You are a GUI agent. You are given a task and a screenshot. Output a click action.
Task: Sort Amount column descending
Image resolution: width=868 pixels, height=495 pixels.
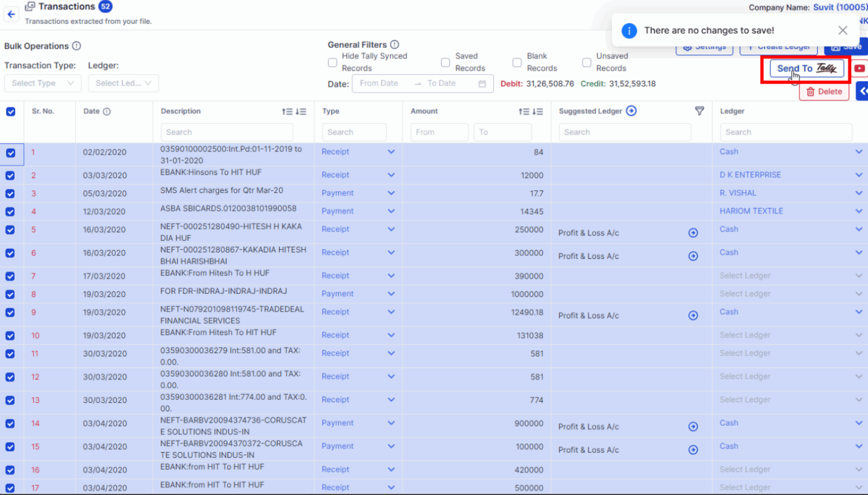coord(537,112)
